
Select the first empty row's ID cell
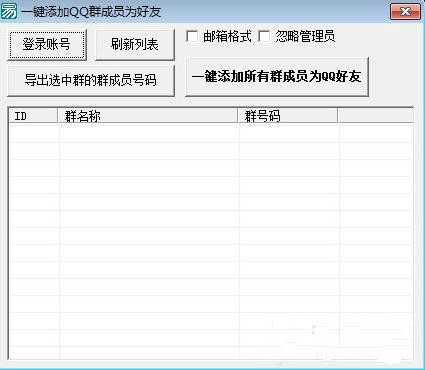(x=34, y=134)
